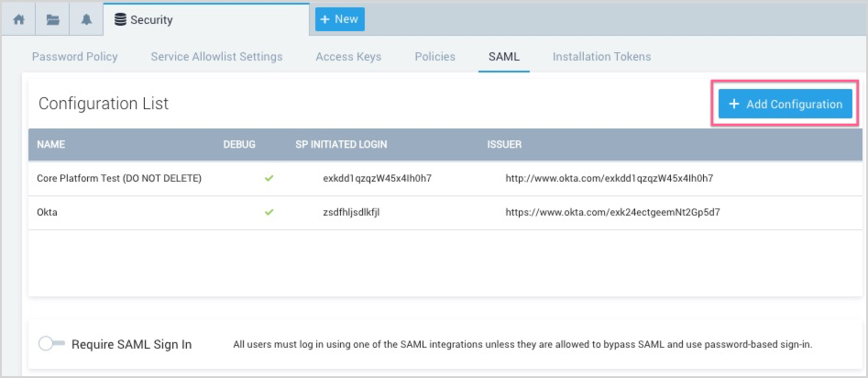Image resolution: width=868 pixels, height=378 pixels.
Task: Select the SAML tab
Action: [x=503, y=57]
